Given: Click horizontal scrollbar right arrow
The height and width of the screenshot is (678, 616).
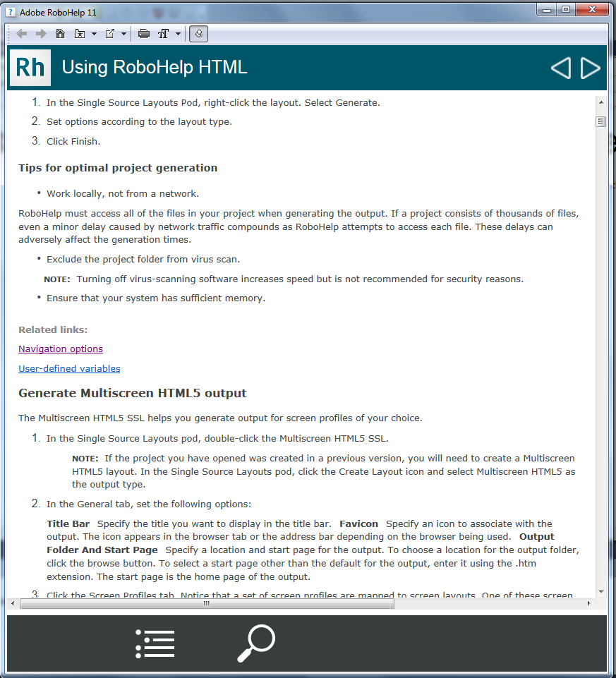Looking at the screenshot, I should [x=588, y=603].
